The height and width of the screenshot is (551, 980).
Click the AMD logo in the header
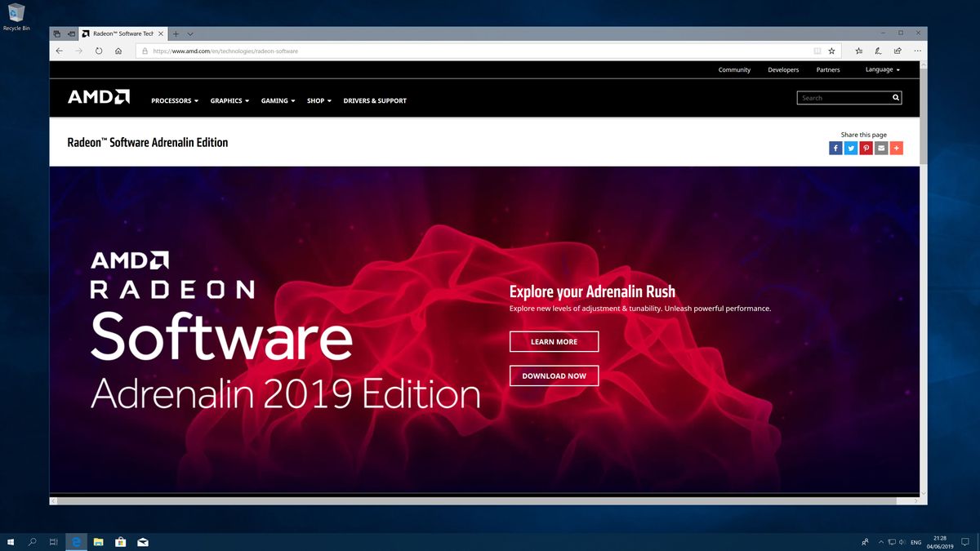tap(98, 96)
